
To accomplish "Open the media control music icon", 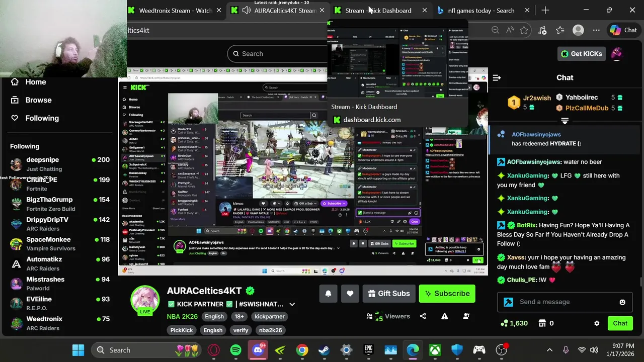I will tap(542, 30).
